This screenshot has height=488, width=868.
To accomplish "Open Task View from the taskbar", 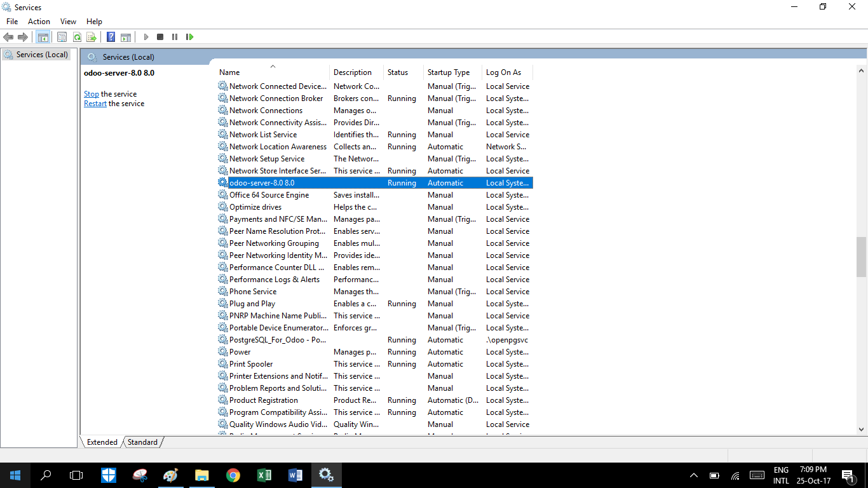I will click(x=76, y=475).
